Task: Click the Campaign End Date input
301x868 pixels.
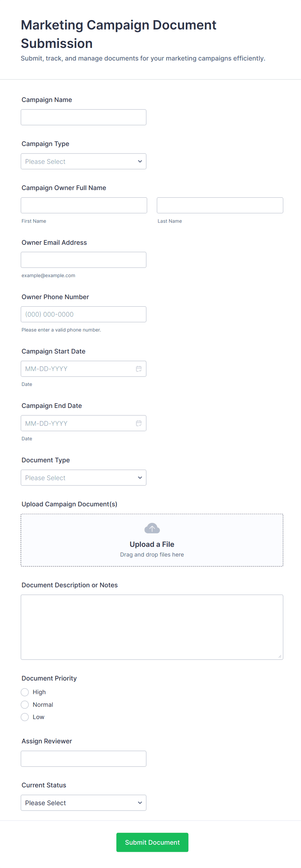Action: [77, 423]
